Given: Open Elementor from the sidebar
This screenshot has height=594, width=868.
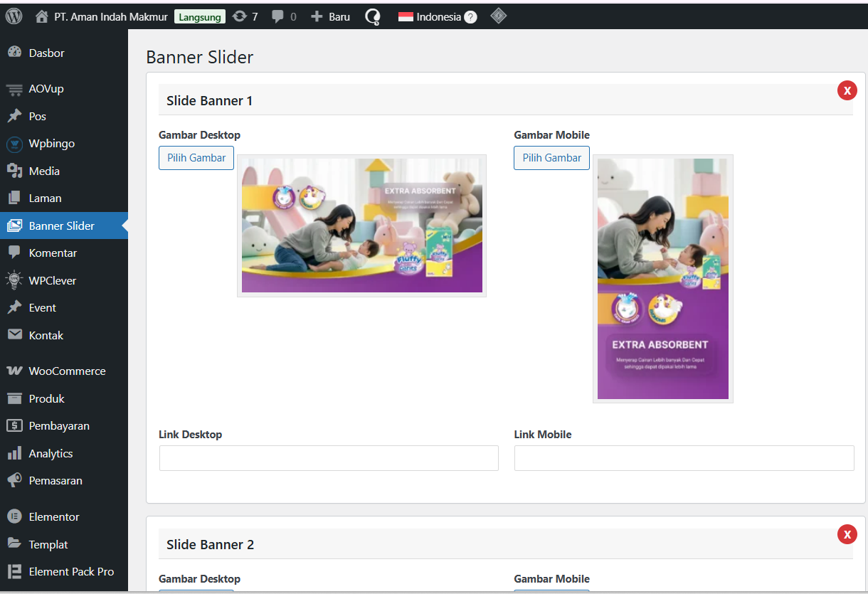Looking at the screenshot, I should [x=54, y=516].
